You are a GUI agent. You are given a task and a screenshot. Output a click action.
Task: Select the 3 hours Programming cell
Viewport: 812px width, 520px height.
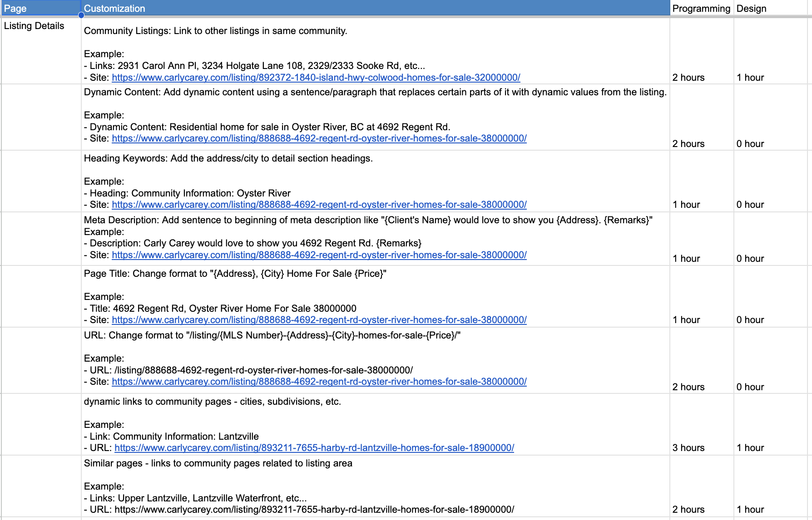tap(701, 425)
